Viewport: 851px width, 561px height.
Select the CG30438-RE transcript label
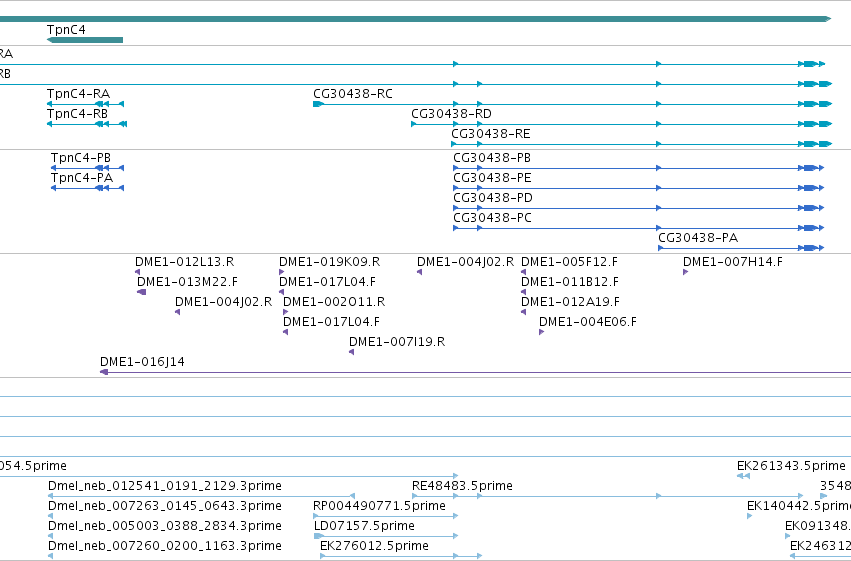(491, 134)
